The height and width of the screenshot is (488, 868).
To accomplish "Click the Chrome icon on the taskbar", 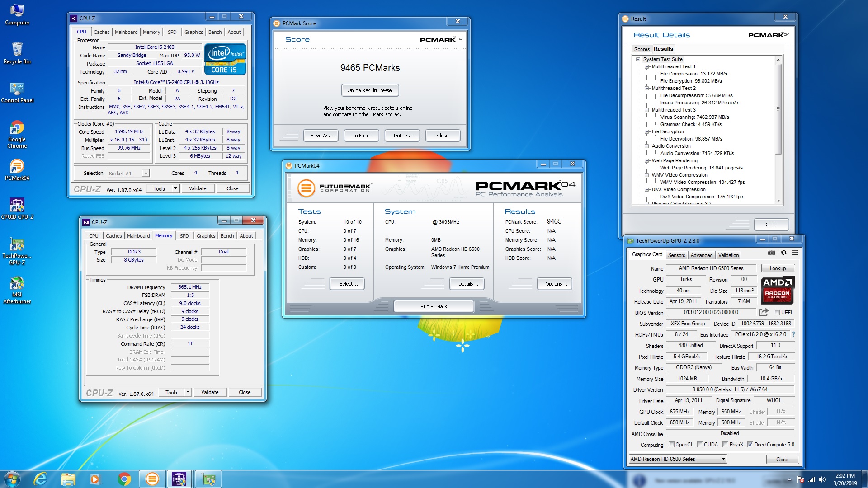I will coord(124,479).
